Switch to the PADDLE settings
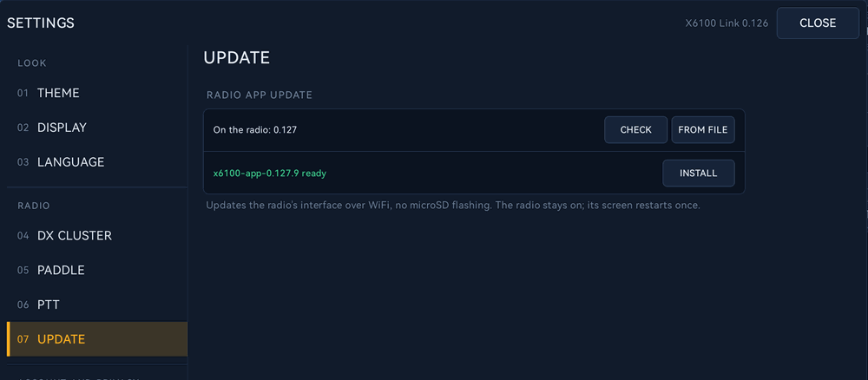 (x=97, y=270)
